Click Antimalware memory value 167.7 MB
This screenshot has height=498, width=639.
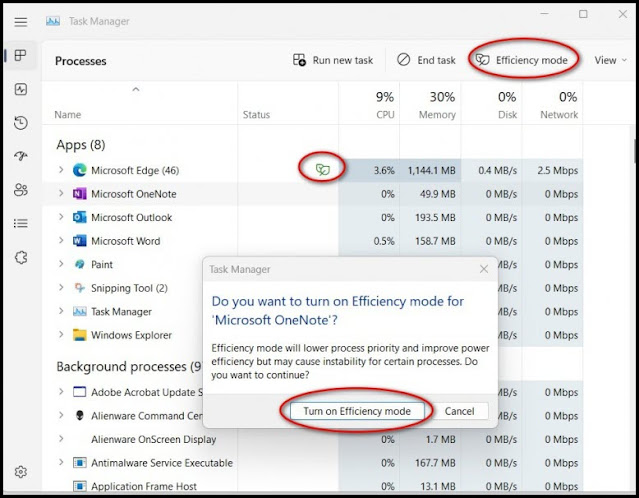click(435, 463)
